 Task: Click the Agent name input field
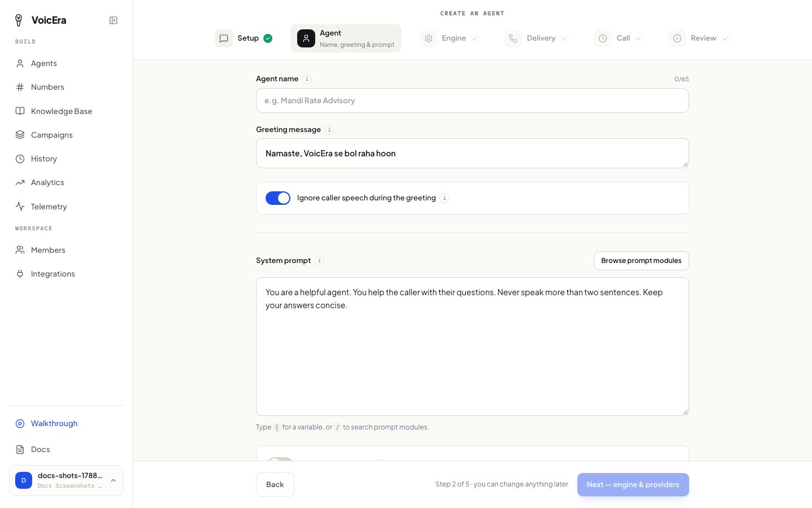point(473,100)
